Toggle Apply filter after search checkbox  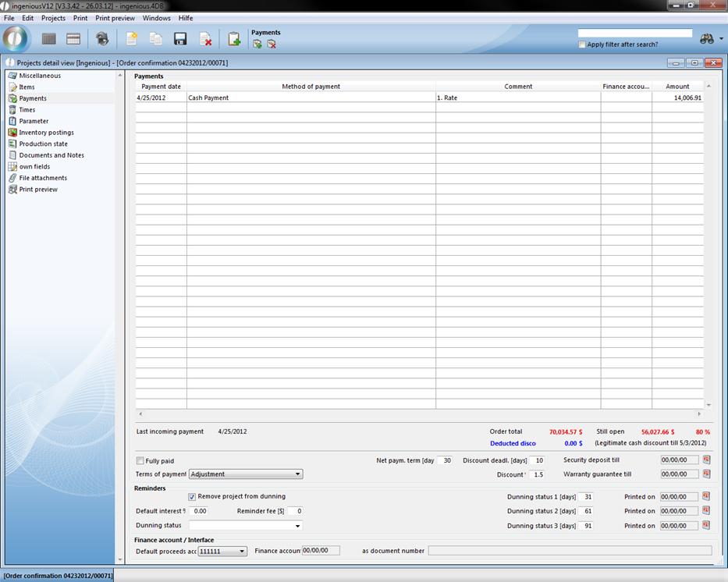tap(582, 44)
